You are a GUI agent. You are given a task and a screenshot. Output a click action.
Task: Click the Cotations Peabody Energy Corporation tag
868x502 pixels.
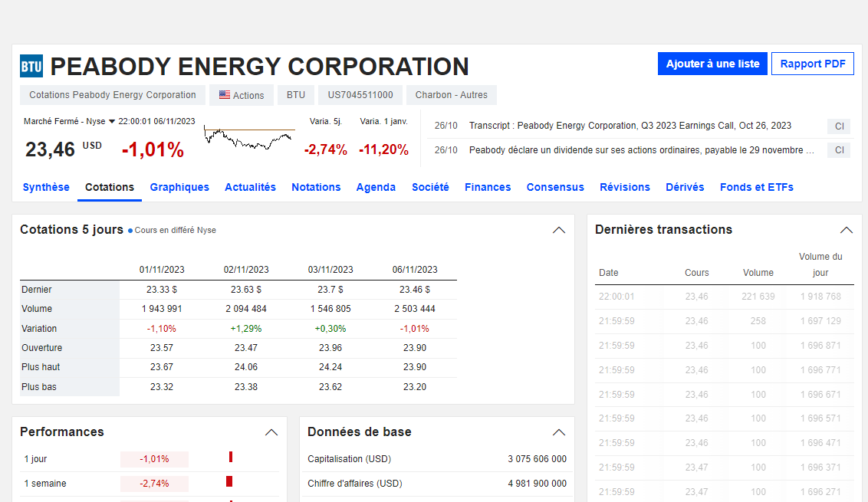pyautogui.click(x=113, y=95)
